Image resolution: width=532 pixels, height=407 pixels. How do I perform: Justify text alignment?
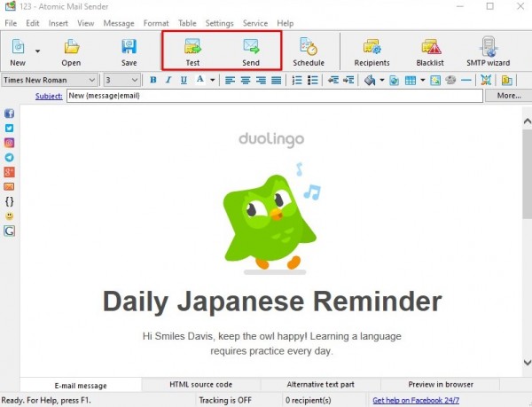(277, 80)
